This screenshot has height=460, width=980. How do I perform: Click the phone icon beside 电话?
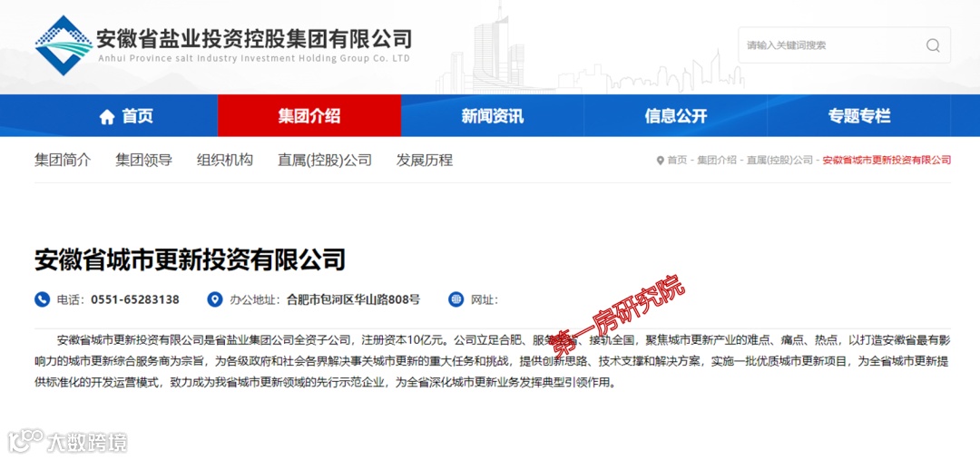[x=42, y=299]
